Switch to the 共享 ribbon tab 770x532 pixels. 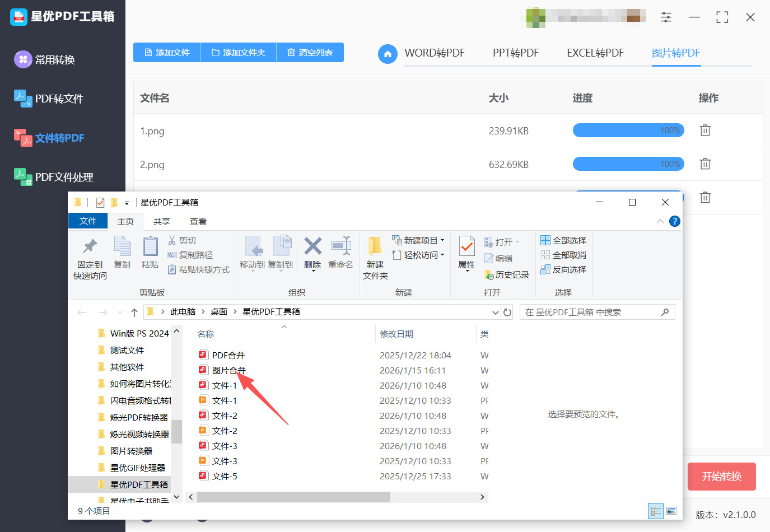162,222
